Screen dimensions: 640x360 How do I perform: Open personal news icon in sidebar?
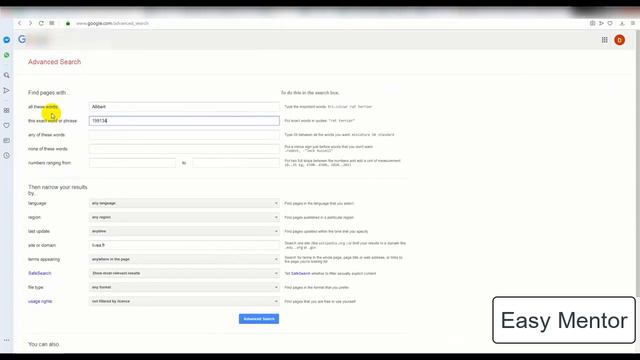pyautogui.click(x=7, y=140)
